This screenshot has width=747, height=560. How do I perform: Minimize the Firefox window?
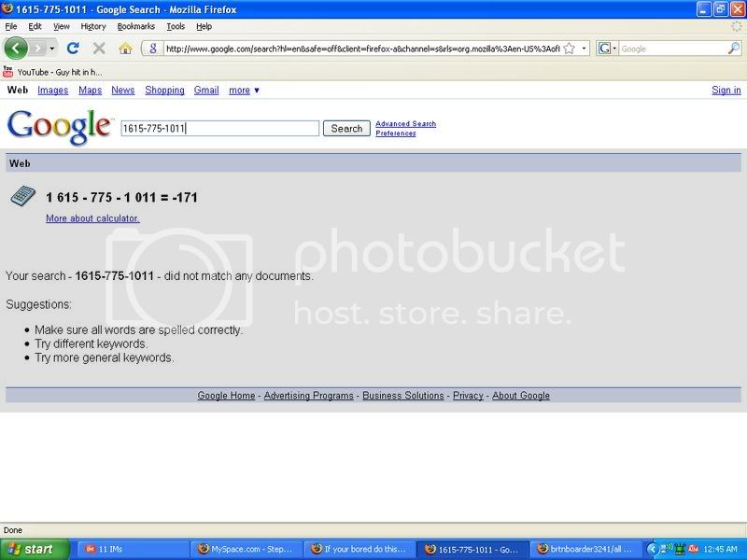704,9
